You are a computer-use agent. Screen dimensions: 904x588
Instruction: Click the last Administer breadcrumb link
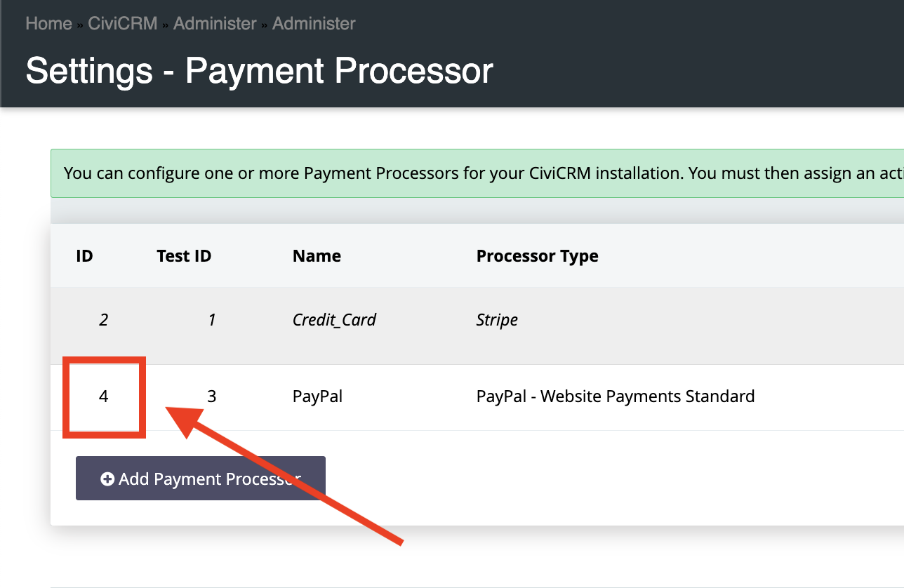tap(314, 23)
